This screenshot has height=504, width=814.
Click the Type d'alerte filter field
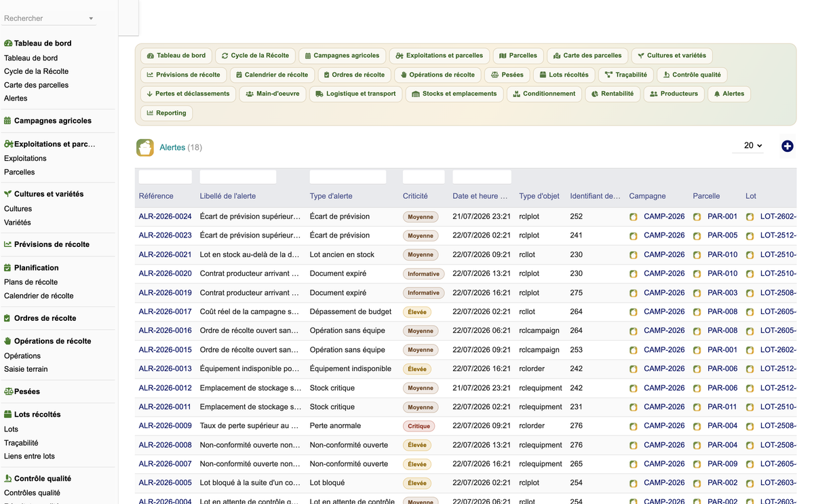[348, 177]
